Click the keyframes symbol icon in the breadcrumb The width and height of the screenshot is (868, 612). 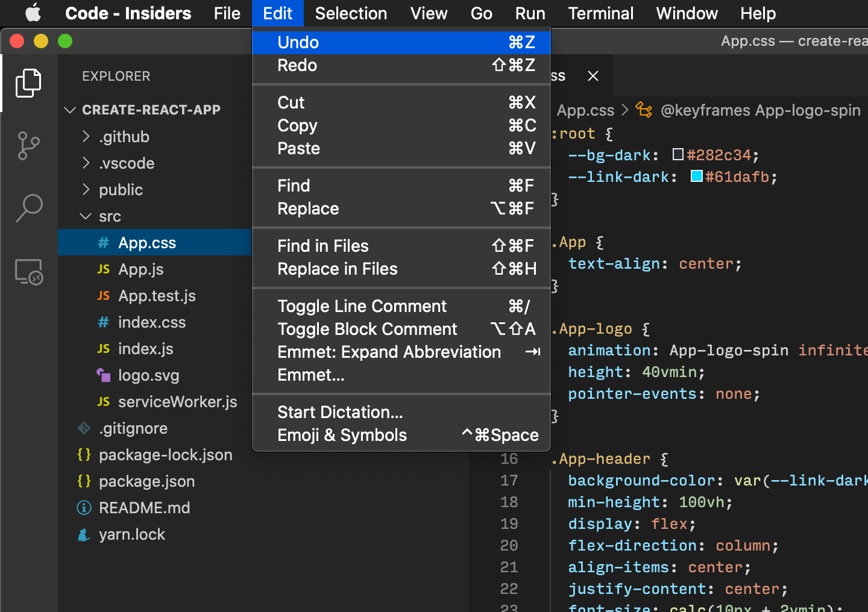coord(643,110)
